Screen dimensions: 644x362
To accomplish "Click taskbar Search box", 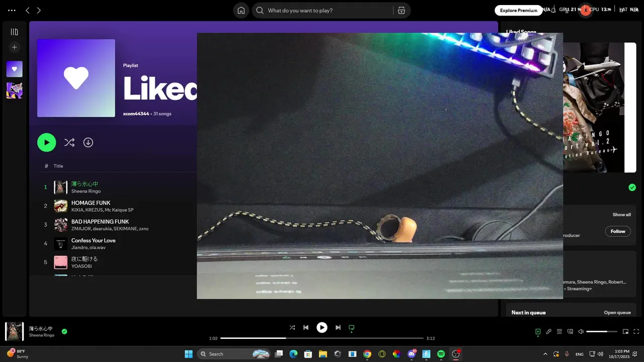I will tap(234, 354).
